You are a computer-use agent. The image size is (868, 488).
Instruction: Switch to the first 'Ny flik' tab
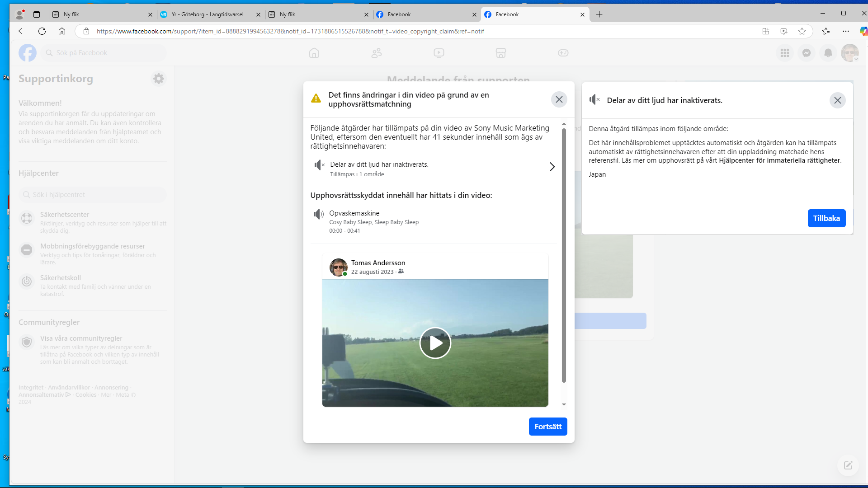[102, 14]
